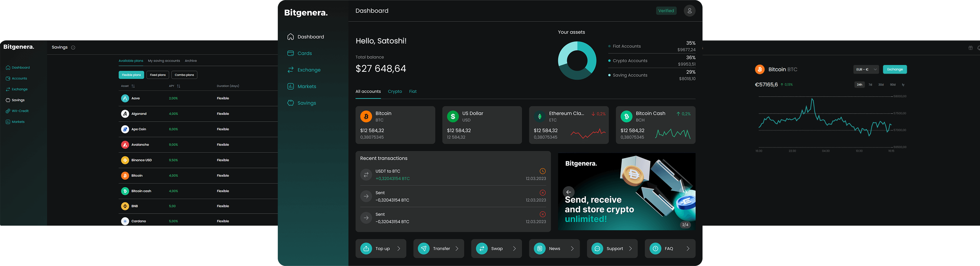Open Markets in the center sidebar
The width and height of the screenshot is (980, 266).
[x=302, y=87]
